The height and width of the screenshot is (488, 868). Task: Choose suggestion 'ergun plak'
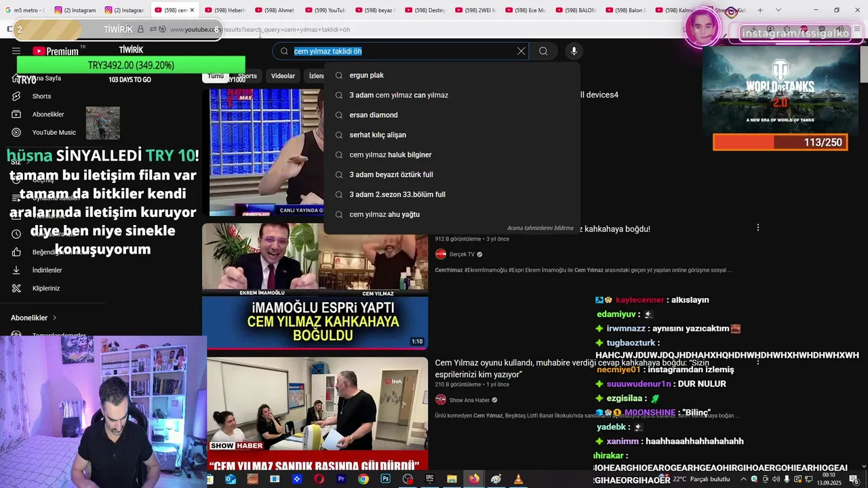[452, 75]
